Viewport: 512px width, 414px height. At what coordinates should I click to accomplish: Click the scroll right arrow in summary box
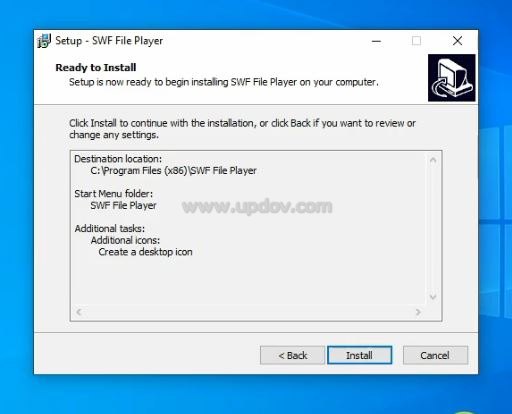418,312
